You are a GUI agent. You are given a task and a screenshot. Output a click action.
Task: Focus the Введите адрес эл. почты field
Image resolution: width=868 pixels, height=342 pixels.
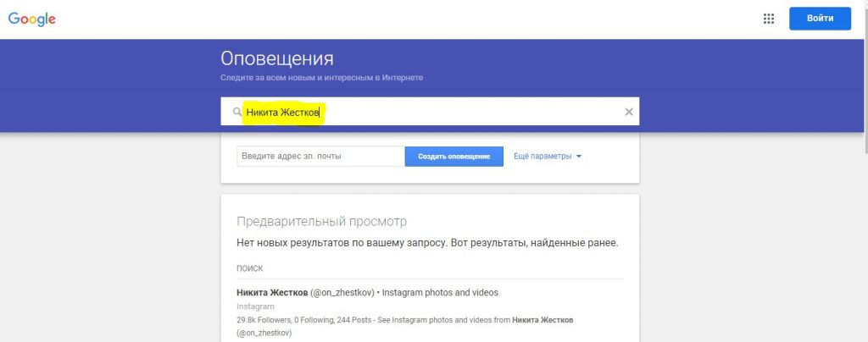(x=321, y=157)
